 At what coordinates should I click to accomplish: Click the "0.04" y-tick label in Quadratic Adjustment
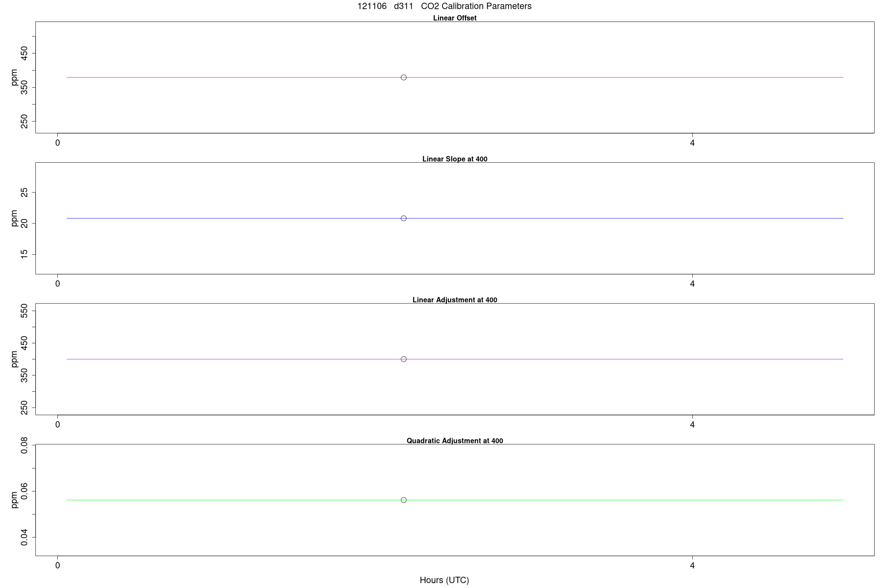[x=24, y=538]
